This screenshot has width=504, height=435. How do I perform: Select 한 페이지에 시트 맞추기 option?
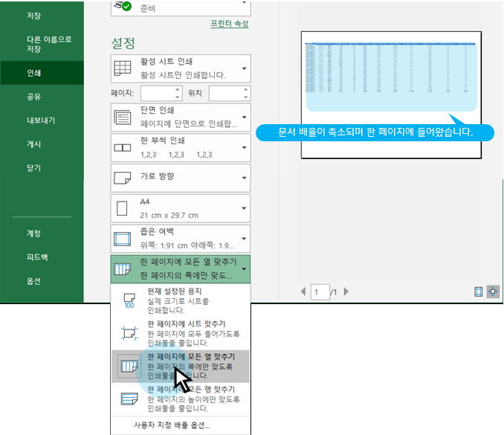pos(181,333)
